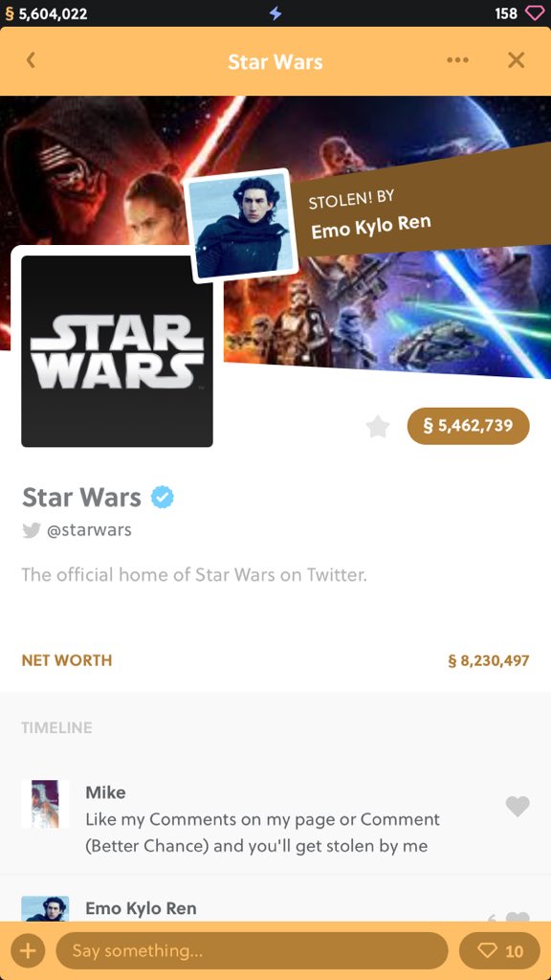Send 10 hearts with bottom button

point(499,950)
